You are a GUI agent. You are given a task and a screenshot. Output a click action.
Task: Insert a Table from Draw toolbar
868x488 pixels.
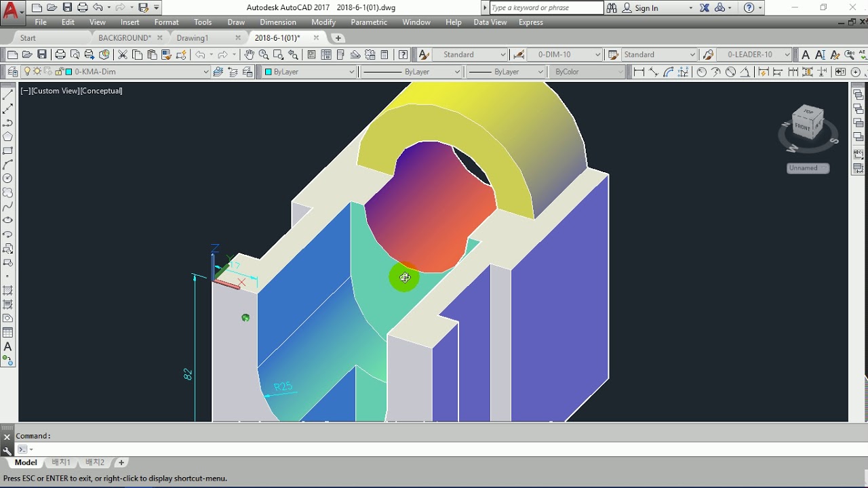pos(7,332)
